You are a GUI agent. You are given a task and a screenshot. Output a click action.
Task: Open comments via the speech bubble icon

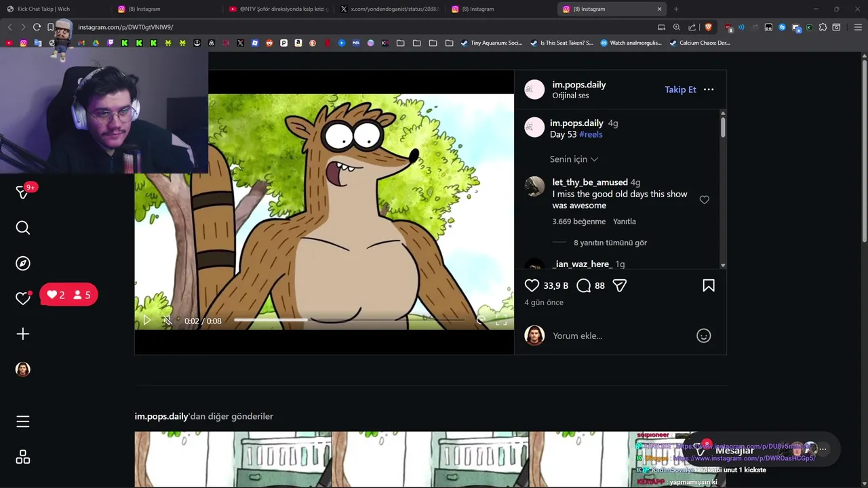tap(584, 285)
